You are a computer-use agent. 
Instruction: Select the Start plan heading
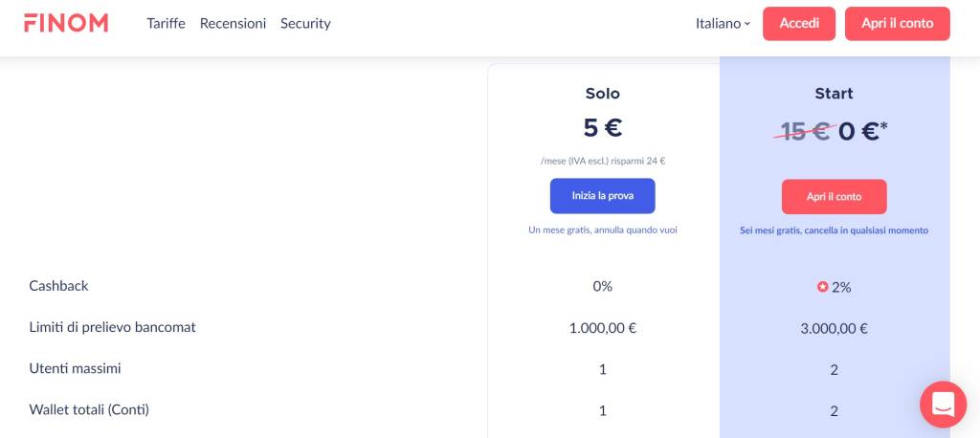tap(834, 93)
